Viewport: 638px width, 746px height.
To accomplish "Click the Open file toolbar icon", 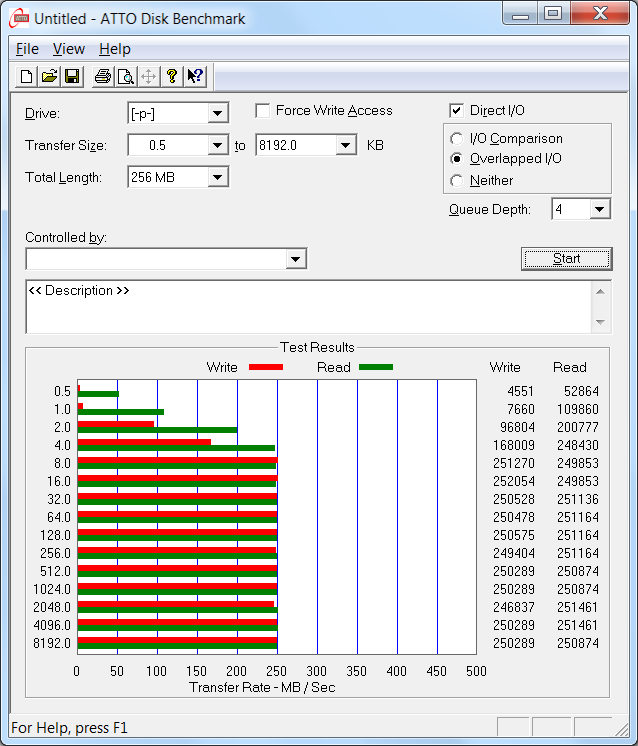I will (49, 76).
